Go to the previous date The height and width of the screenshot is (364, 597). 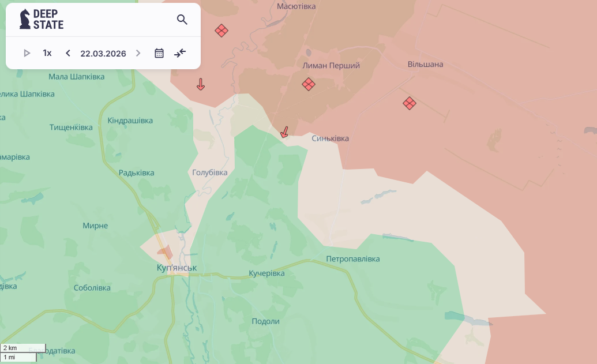[x=68, y=53]
